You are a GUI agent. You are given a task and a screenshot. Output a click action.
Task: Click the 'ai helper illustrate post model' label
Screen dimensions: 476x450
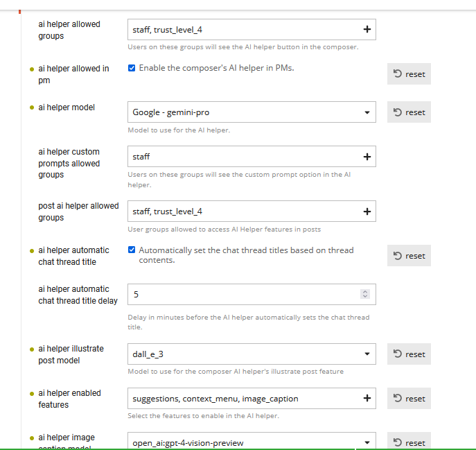[x=71, y=354]
